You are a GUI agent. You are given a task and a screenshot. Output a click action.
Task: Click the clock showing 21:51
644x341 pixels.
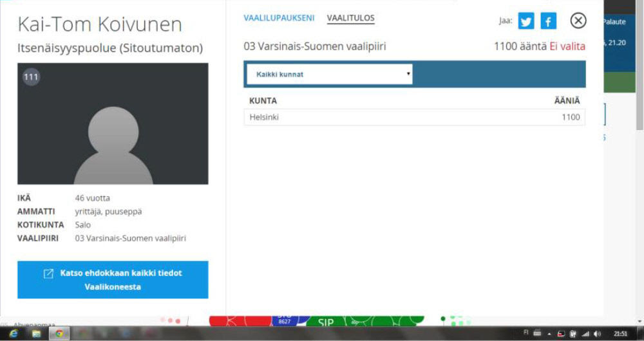coord(620,334)
